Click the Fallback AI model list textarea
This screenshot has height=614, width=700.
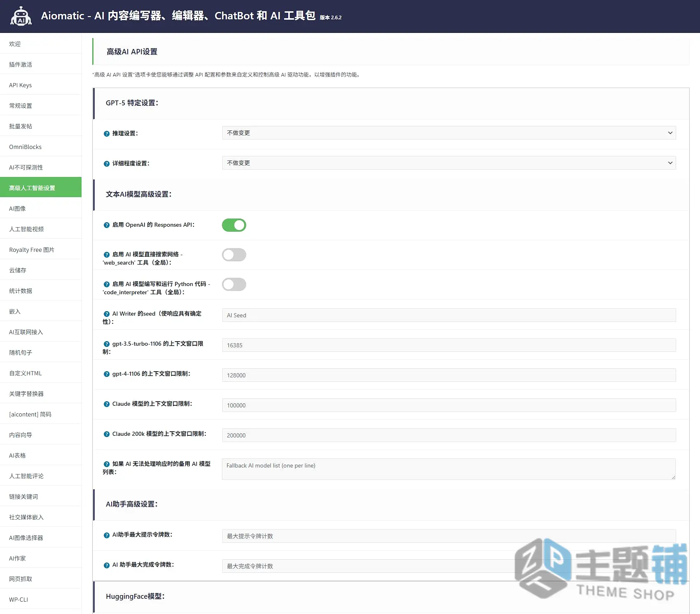449,469
